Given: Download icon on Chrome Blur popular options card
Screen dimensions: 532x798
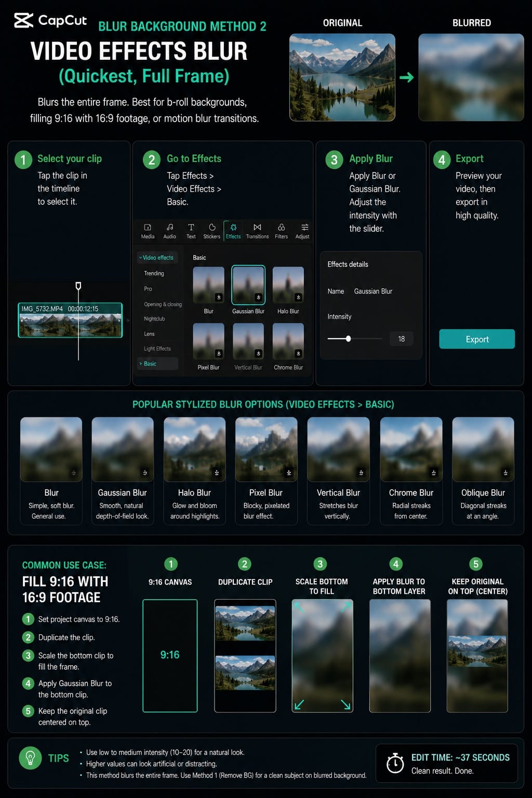Looking at the screenshot, I should [433, 472].
